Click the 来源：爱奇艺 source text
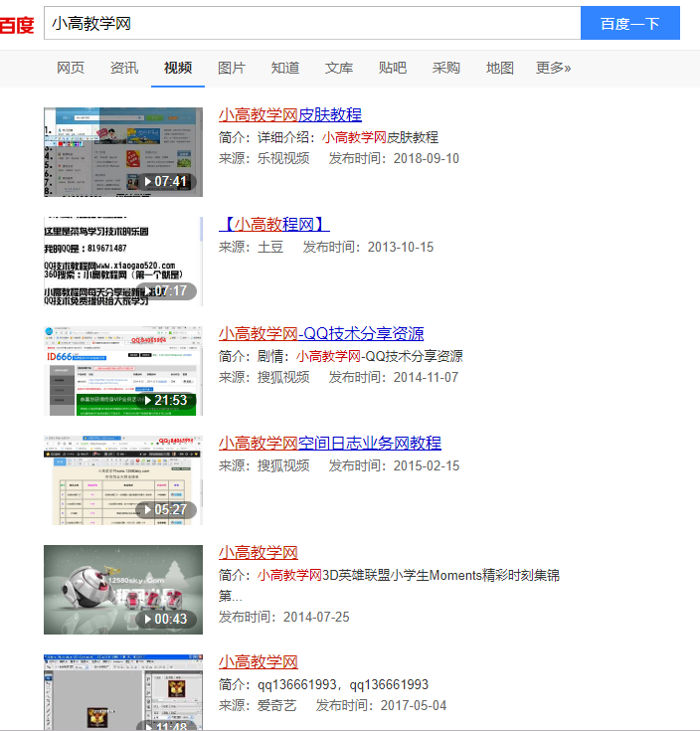Viewport: 700px width, 731px height. point(258,705)
